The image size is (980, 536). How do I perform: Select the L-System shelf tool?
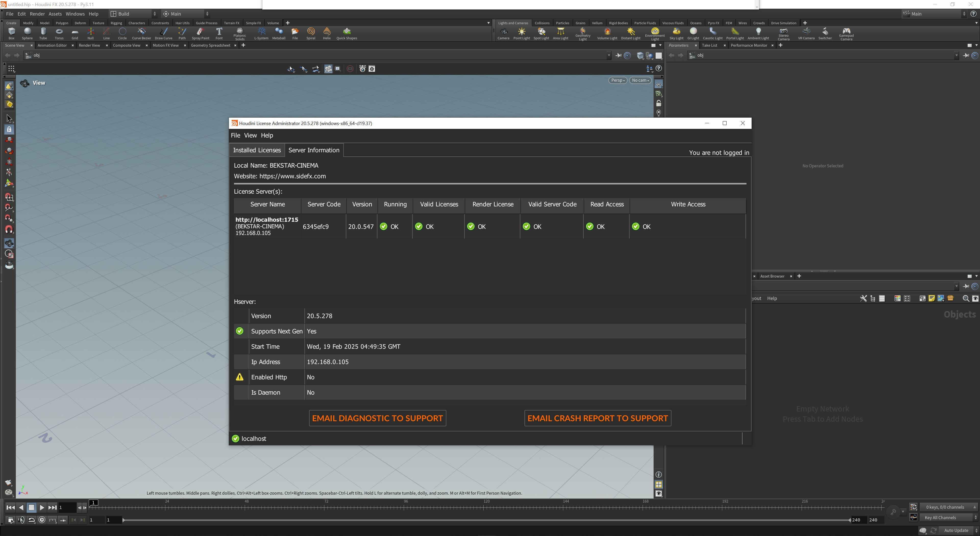pos(261,33)
